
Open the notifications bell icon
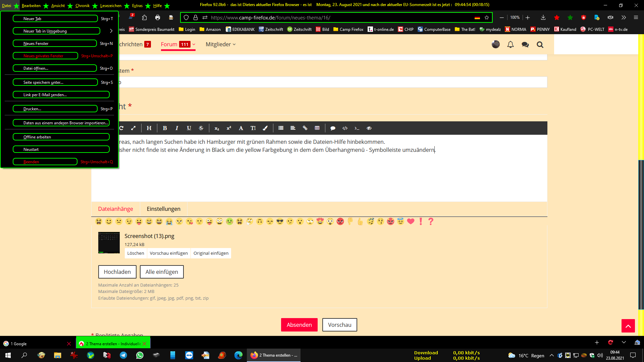pos(510,44)
